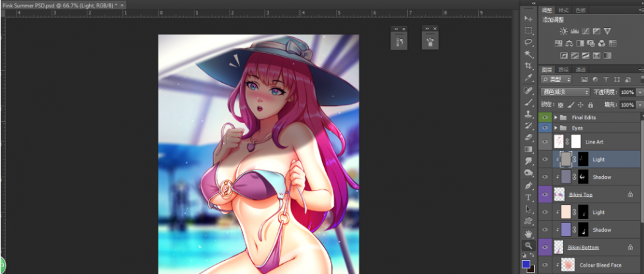This screenshot has height=274, width=644.
Task: Toggle visibility of Line Art layer
Action: pos(545,142)
